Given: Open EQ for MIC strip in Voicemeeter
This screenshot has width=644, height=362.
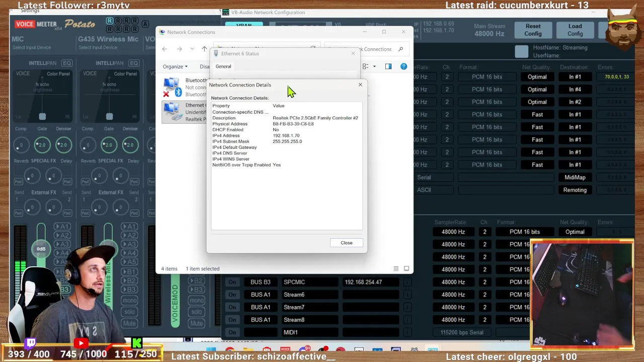Looking at the screenshot, I should 67,63.
